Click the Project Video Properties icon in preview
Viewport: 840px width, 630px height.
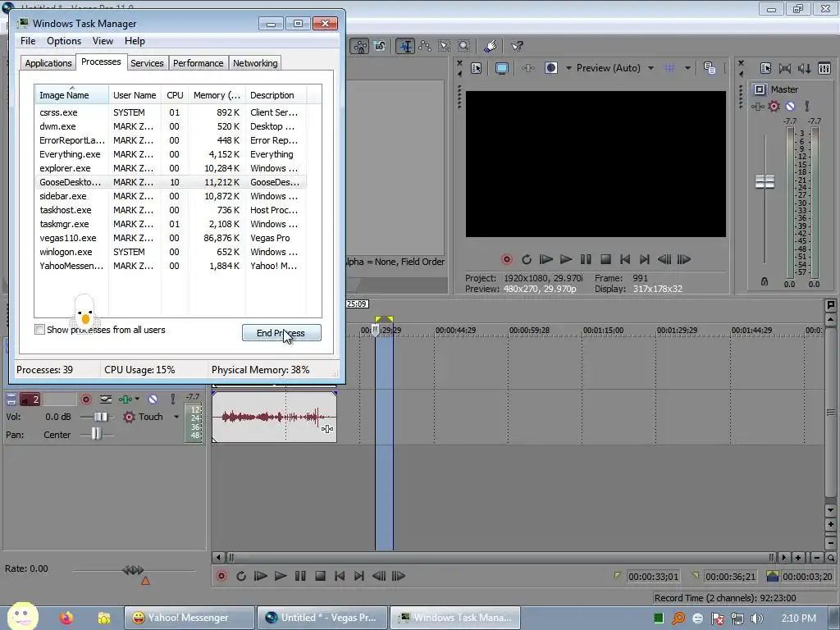pyautogui.click(x=477, y=68)
